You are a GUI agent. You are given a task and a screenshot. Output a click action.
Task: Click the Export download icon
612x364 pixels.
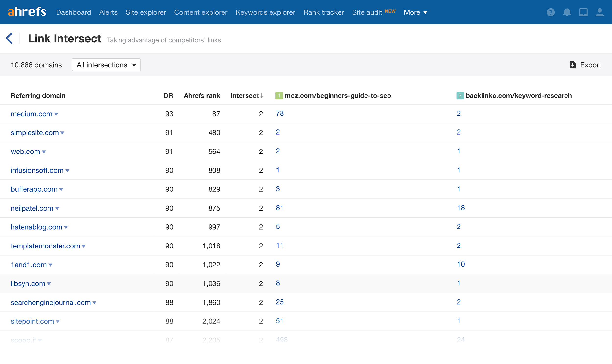click(573, 65)
